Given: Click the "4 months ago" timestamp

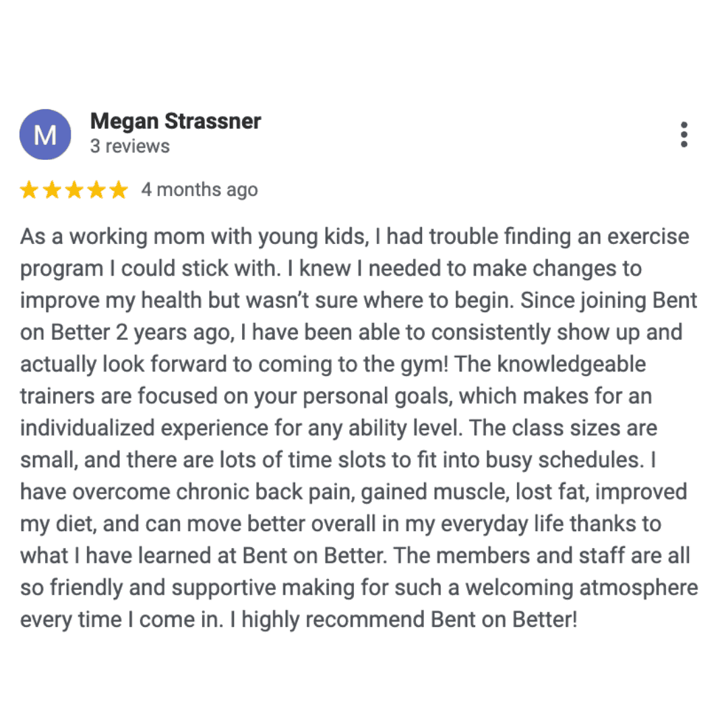Looking at the screenshot, I should (200, 190).
